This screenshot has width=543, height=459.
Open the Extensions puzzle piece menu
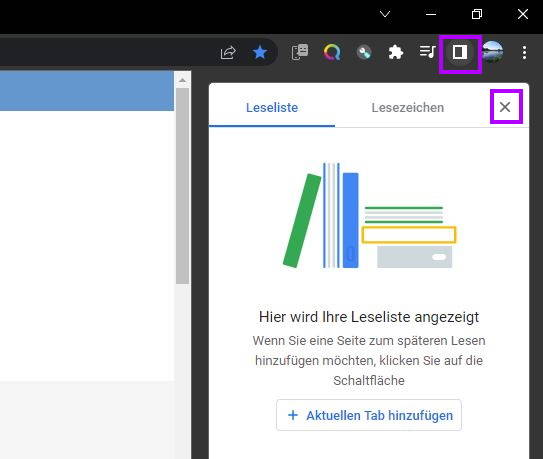tap(396, 53)
